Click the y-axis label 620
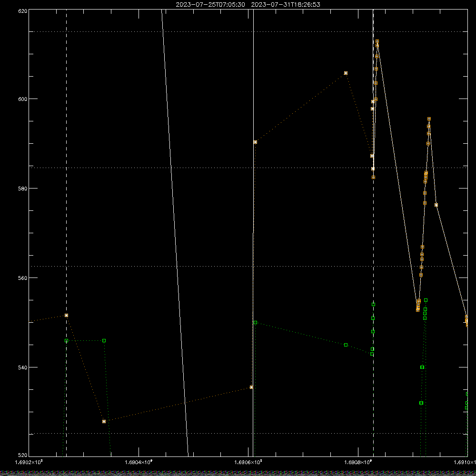476x476 pixels. coord(23,11)
